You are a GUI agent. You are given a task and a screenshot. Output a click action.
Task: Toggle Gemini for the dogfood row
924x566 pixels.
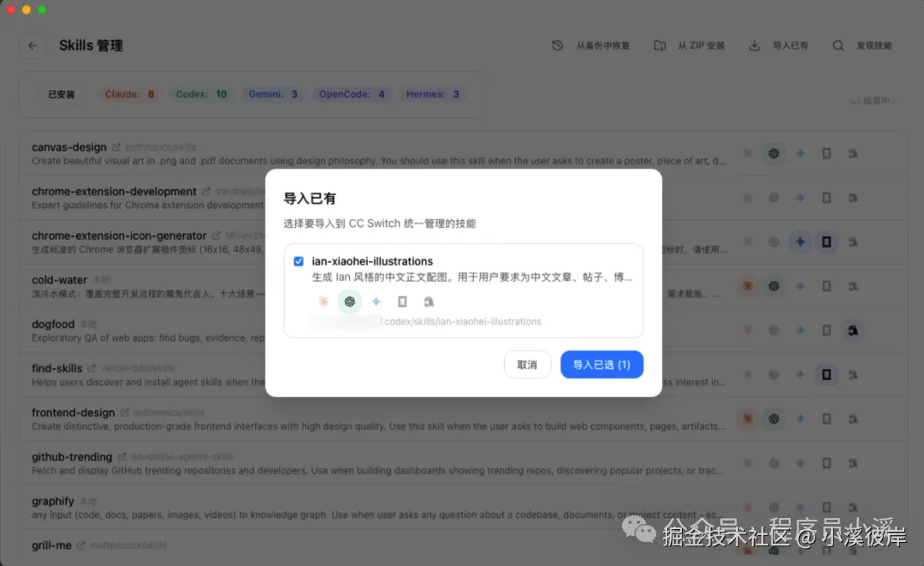(800, 331)
